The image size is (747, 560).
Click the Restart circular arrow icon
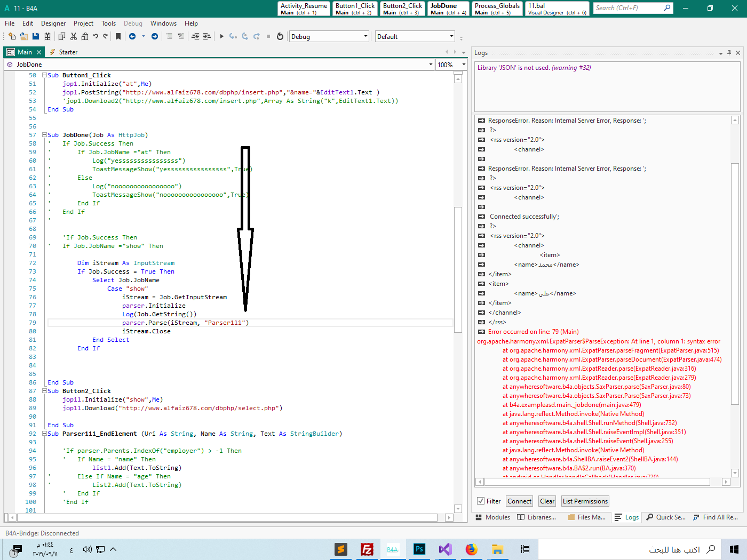(280, 36)
